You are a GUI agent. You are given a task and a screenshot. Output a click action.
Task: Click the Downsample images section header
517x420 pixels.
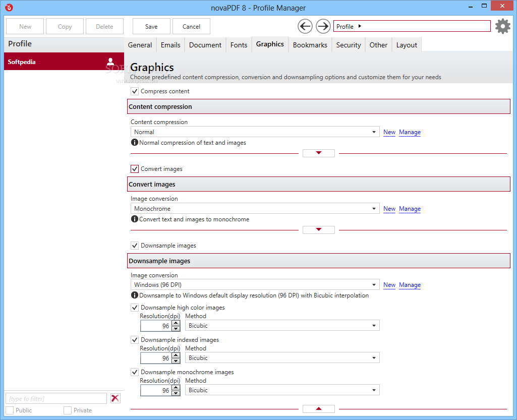(318, 261)
